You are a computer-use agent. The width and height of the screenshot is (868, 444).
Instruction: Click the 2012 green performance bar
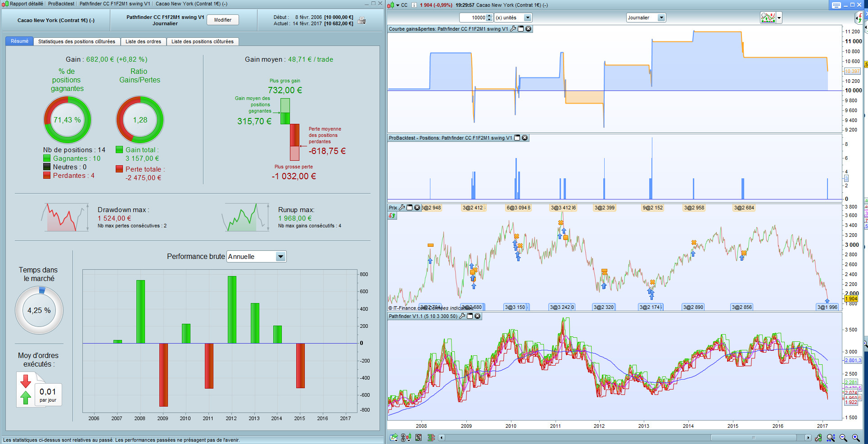(x=232, y=310)
